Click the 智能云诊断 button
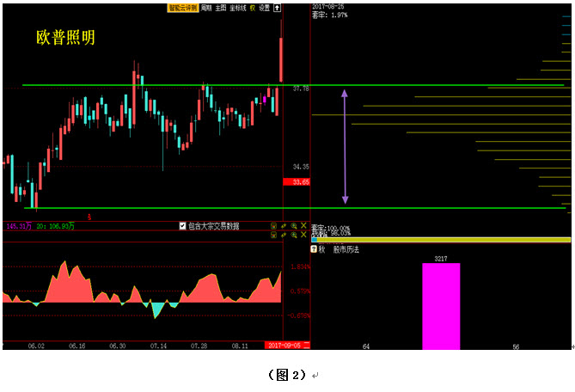This screenshot has height=392, width=575. click(x=182, y=7)
